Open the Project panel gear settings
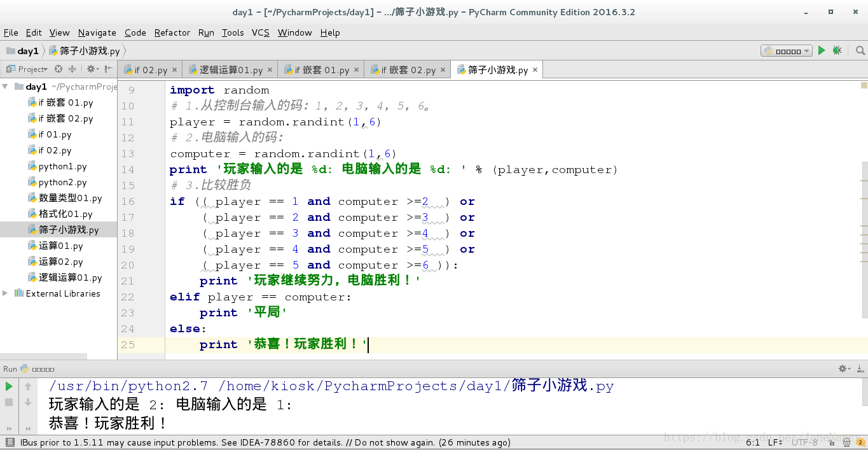The image size is (868, 450). [x=92, y=69]
